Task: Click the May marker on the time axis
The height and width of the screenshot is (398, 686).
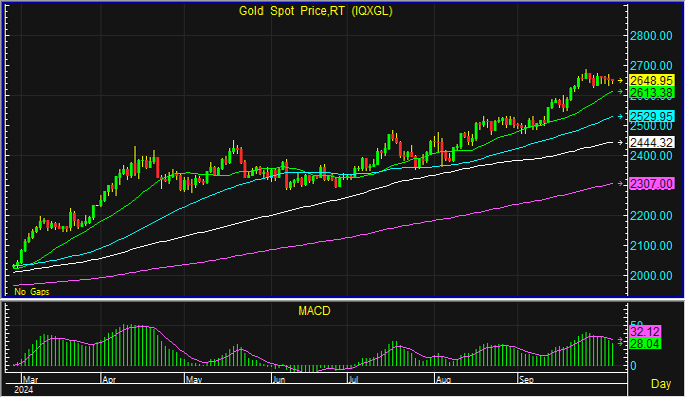Action: click(x=194, y=379)
